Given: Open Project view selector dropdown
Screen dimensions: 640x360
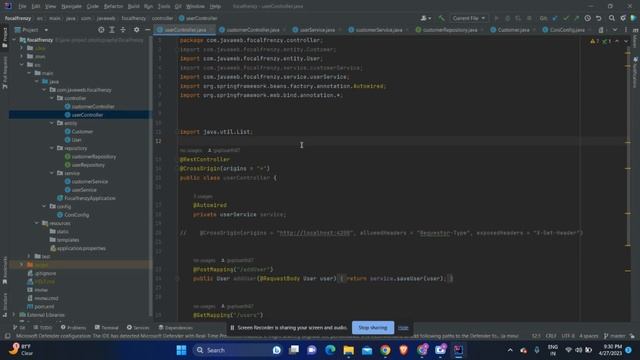Looking at the screenshot, I should pos(32,30).
